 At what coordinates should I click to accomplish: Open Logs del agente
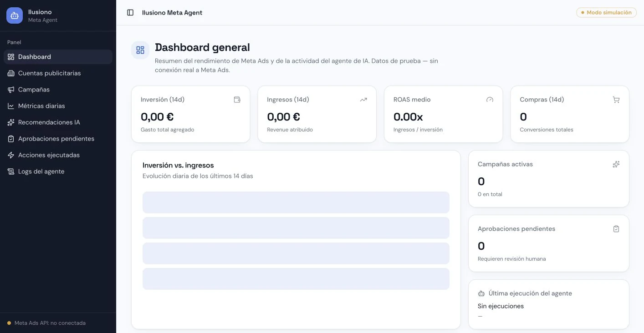(58, 172)
